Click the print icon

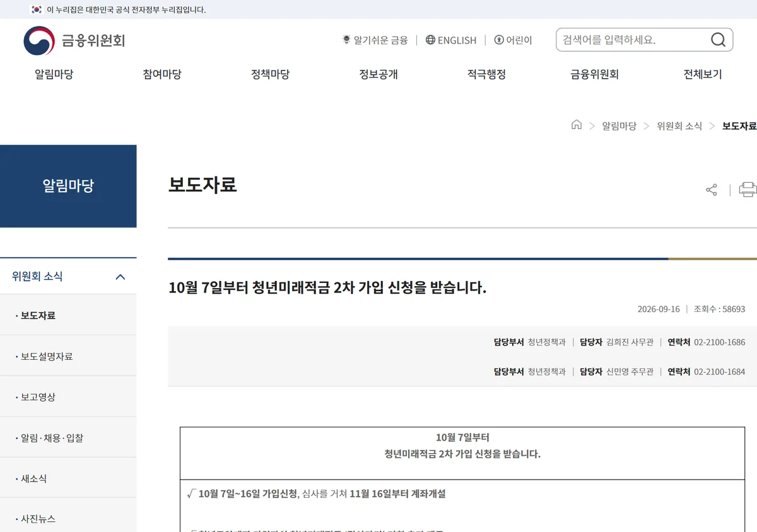click(x=748, y=190)
